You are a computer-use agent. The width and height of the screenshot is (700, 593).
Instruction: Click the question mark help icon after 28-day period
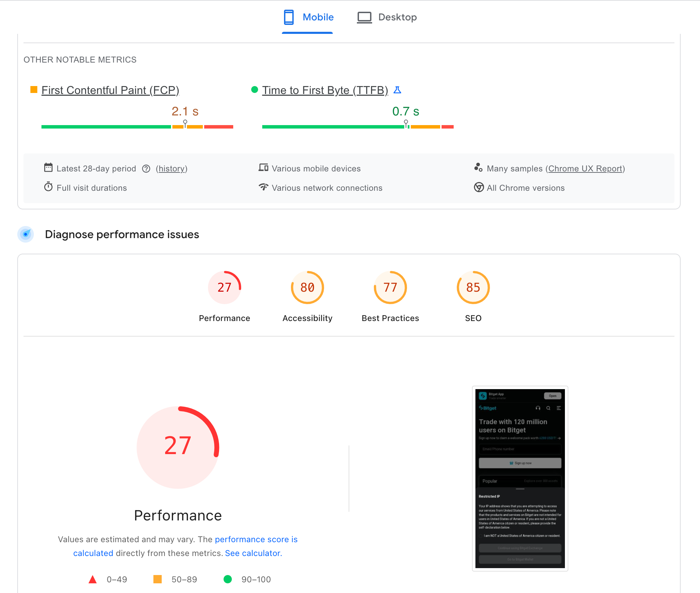click(146, 169)
